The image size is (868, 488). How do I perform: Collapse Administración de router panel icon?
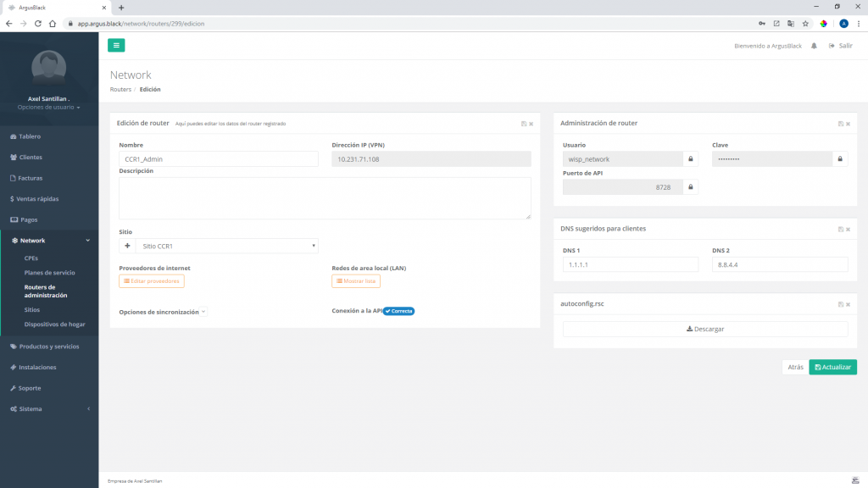(840, 124)
